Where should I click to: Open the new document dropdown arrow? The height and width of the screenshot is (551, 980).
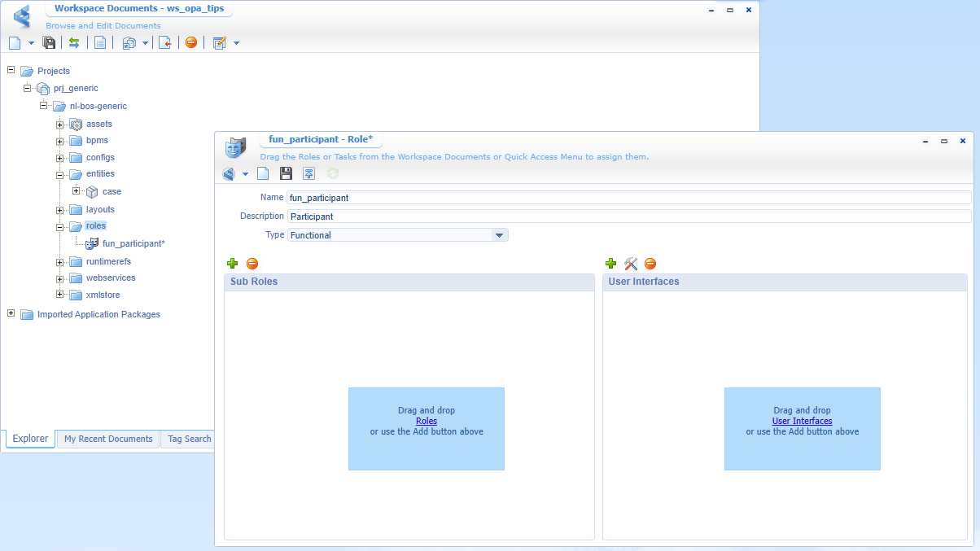tap(32, 43)
